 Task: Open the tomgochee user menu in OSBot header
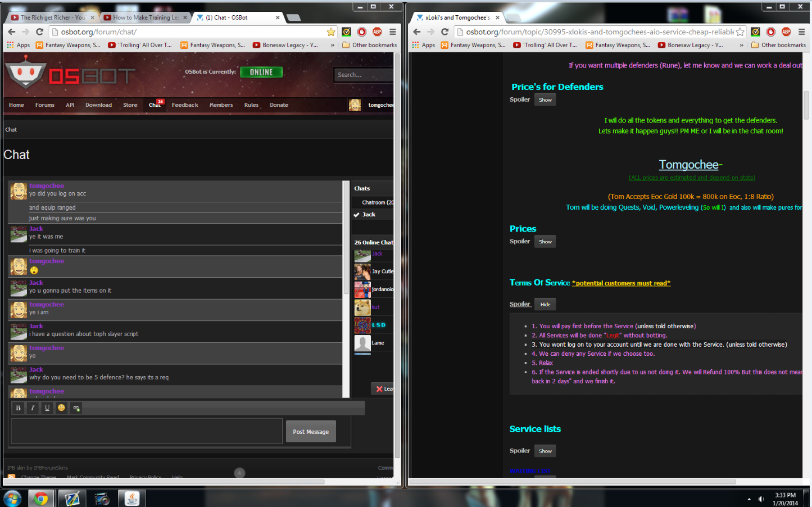[x=371, y=105]
